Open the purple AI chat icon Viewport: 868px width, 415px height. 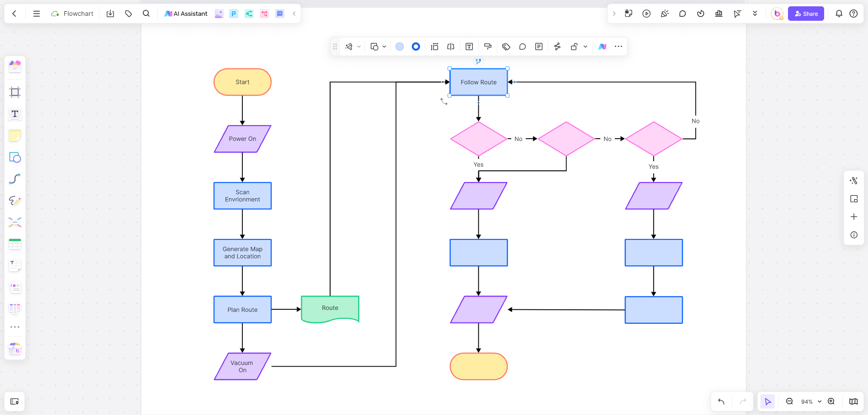click(280, 14)
